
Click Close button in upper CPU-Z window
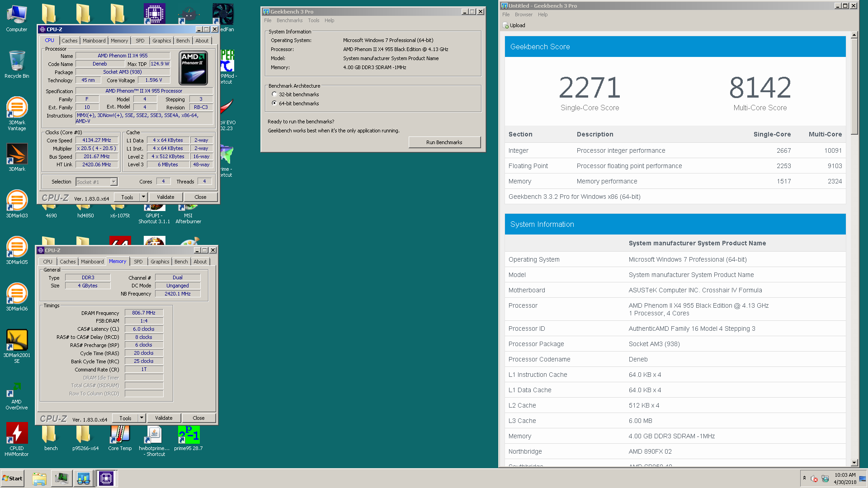[200, 197]
